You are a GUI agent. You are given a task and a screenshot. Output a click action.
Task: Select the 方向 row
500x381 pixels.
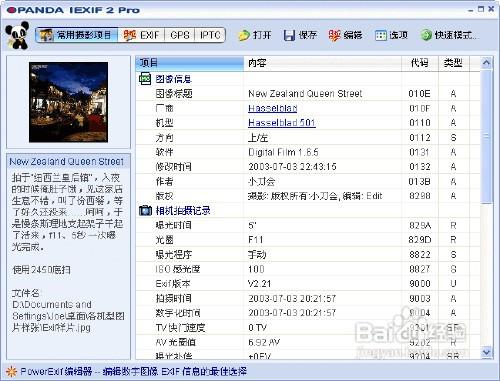click(x=308, y=137)
